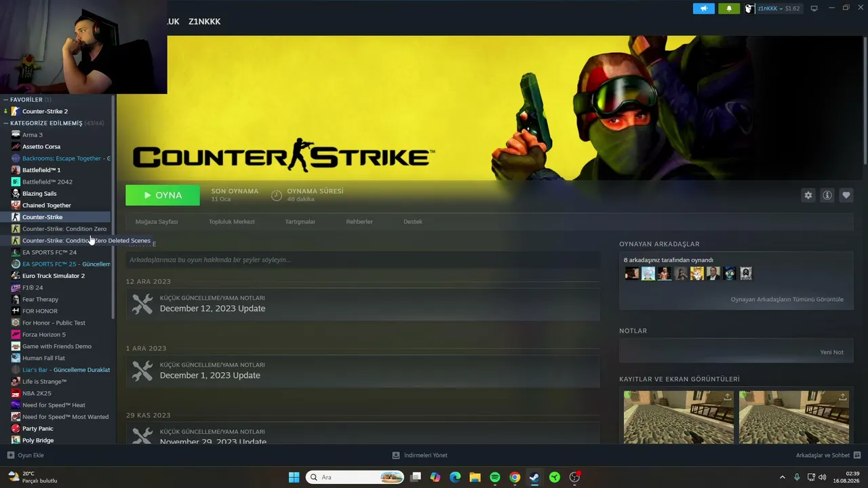Click the Life is Strange icon
The height and width of the screenshot is (488, 868).
pyautogui.click(x=16, y=382)
